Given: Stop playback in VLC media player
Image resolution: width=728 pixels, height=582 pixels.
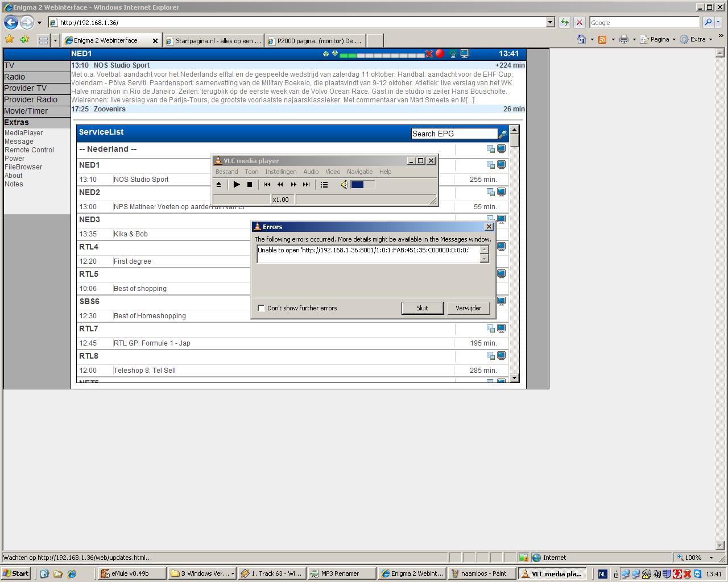Looking at the screenshot, I should pos(250,185).
